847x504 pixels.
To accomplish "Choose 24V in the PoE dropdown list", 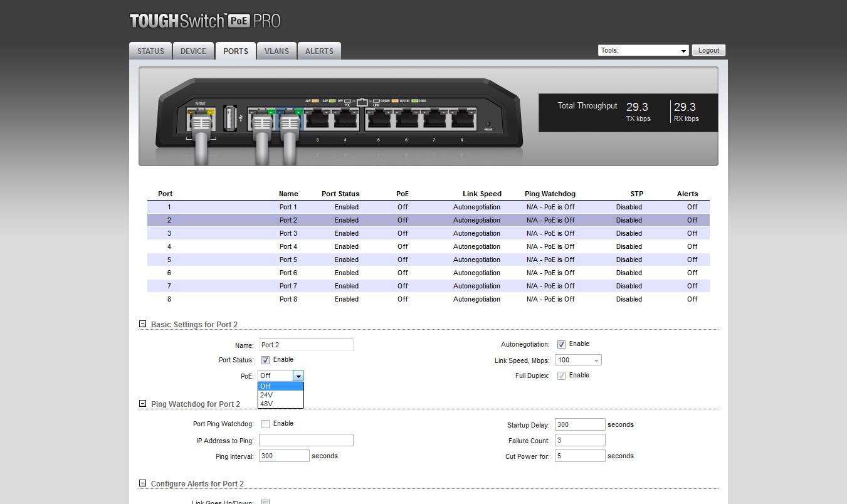I will (x=280, y=395).
